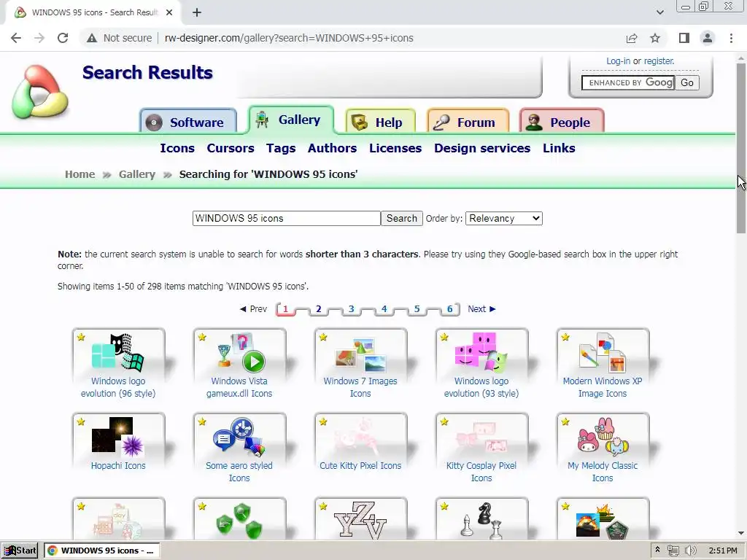Click star on Windows logo evolution (96 style)

pos(81,337)
